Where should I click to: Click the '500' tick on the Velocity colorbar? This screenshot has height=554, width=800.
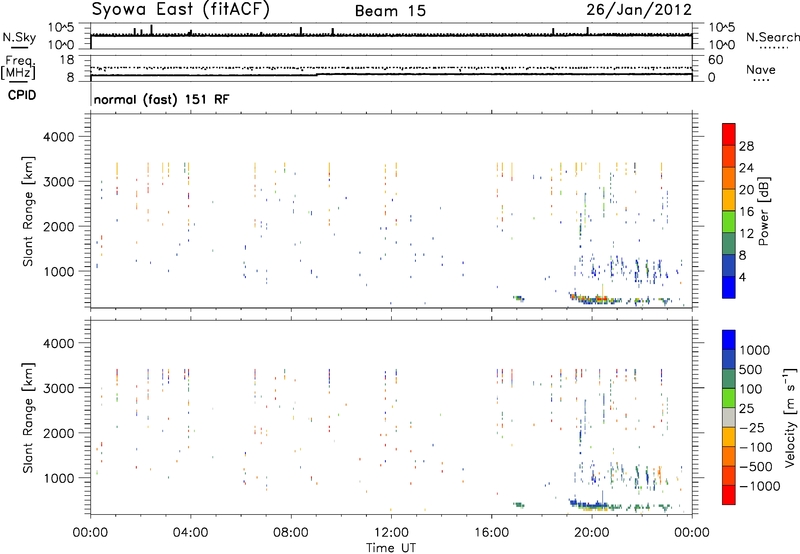coord(751,369)
